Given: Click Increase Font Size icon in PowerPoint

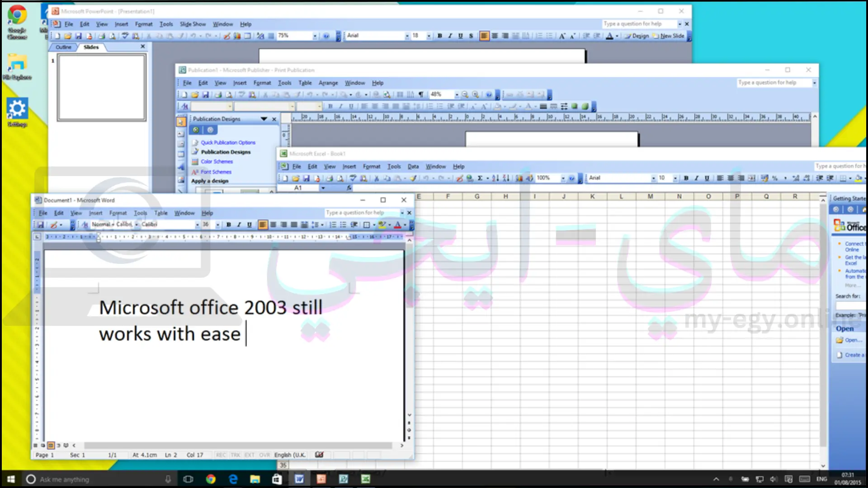Looking at the screenshot, I should 562,36.
